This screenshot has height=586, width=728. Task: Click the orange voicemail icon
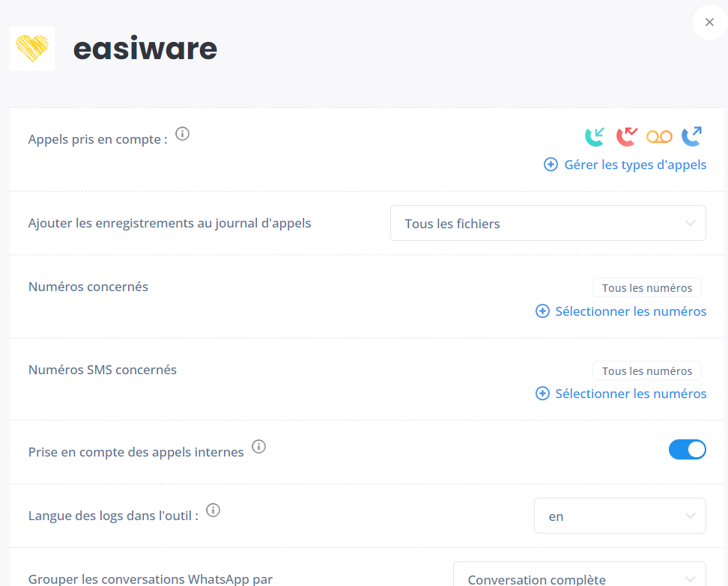[659, 137]
